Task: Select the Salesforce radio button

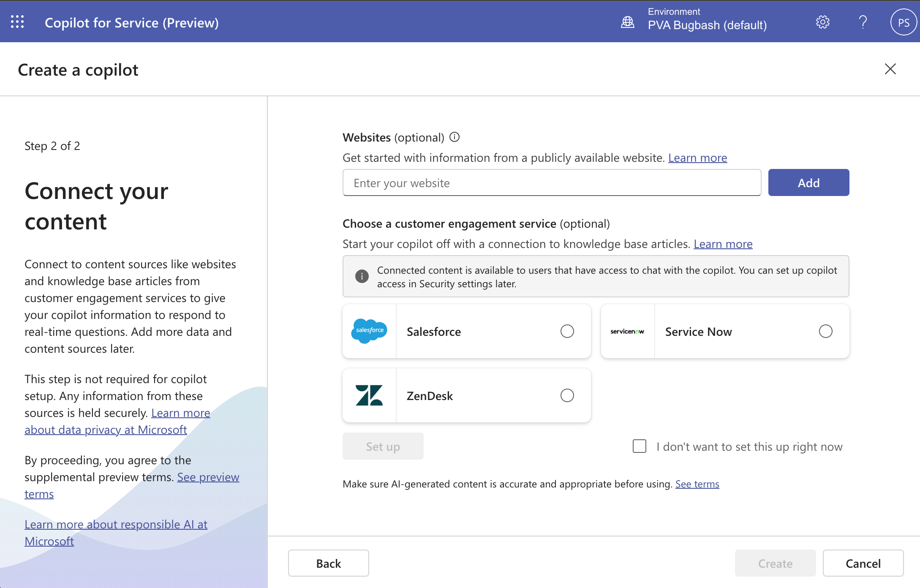Action: pos(568,331)
